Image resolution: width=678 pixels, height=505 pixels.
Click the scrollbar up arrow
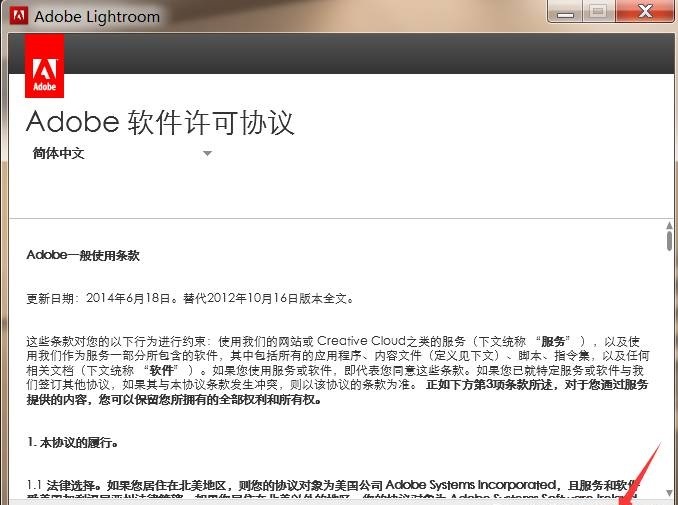pyautogui.click(x=669, y=225)
